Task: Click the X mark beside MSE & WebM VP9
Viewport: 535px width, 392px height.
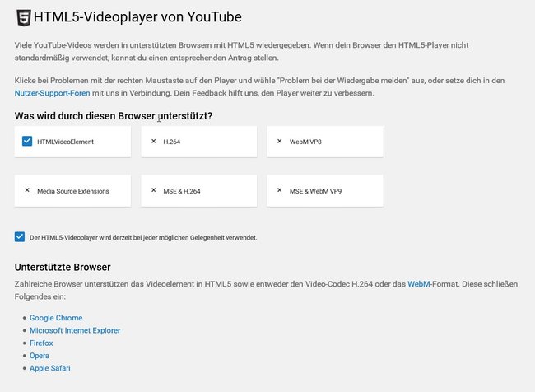Action: click(x=280, y=190)
